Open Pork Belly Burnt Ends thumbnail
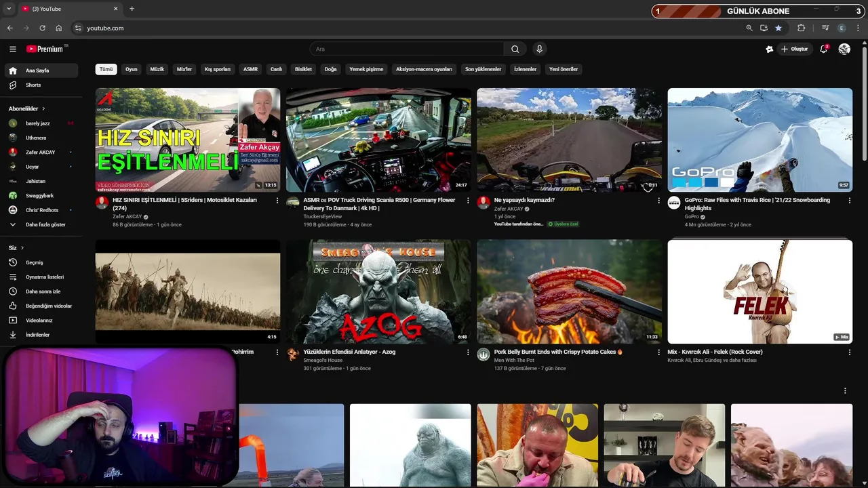The image size is (868, 488). 570,291
